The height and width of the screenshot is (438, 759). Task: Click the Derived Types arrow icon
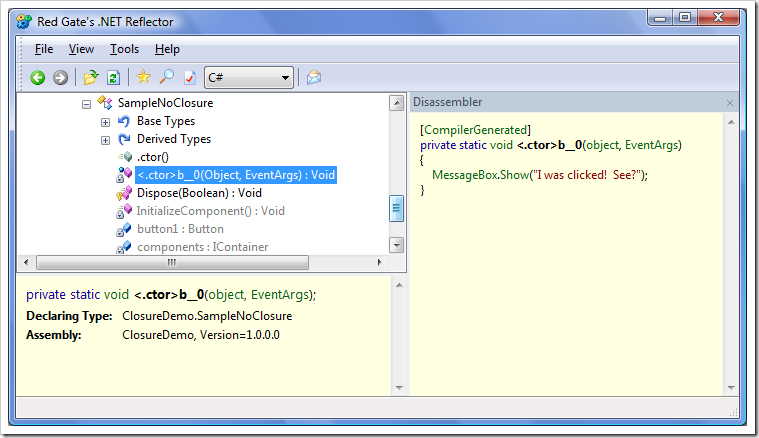pyautogui.click(x=124, y=139)
